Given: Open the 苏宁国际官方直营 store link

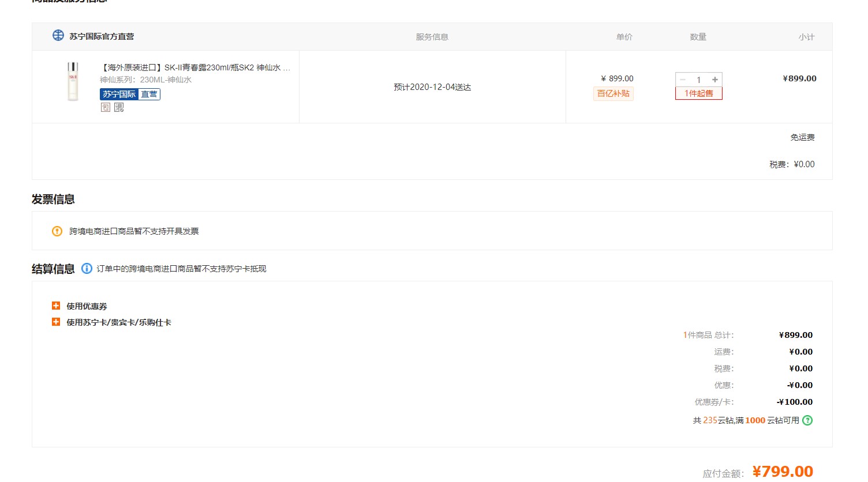Looking at the screenshot, I should pos(102,36).
